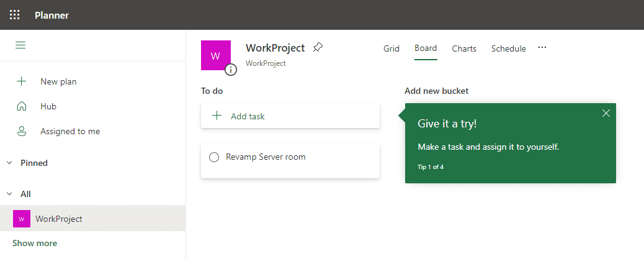Click the WorkProject subtitle under plan name
644x261 pixels.
[266, 63]
